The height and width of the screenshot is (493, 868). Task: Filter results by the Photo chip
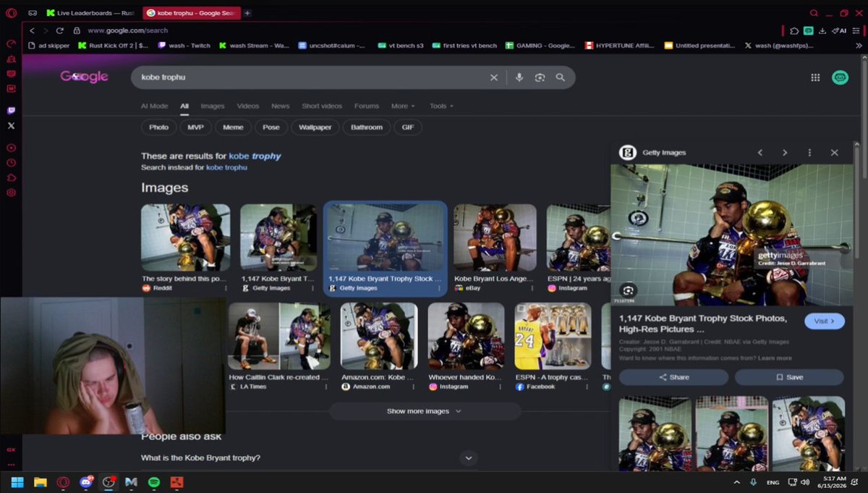click(x=159, y=127)
